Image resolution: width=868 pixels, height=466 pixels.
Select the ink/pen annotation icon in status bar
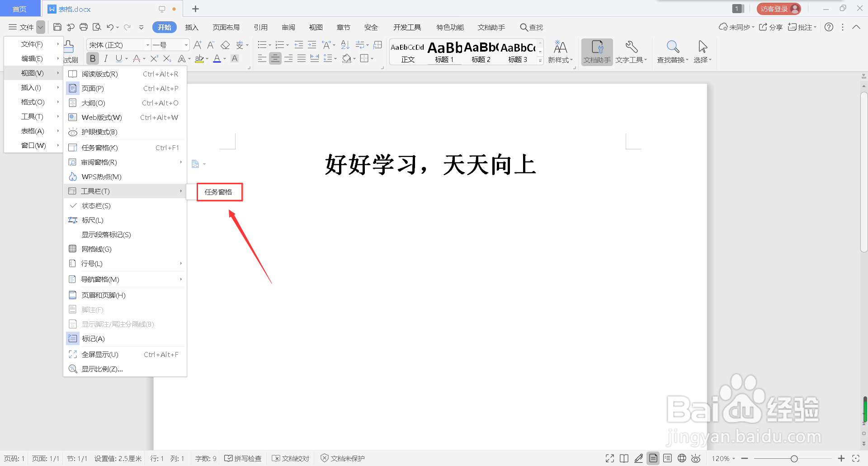[639, 458]
